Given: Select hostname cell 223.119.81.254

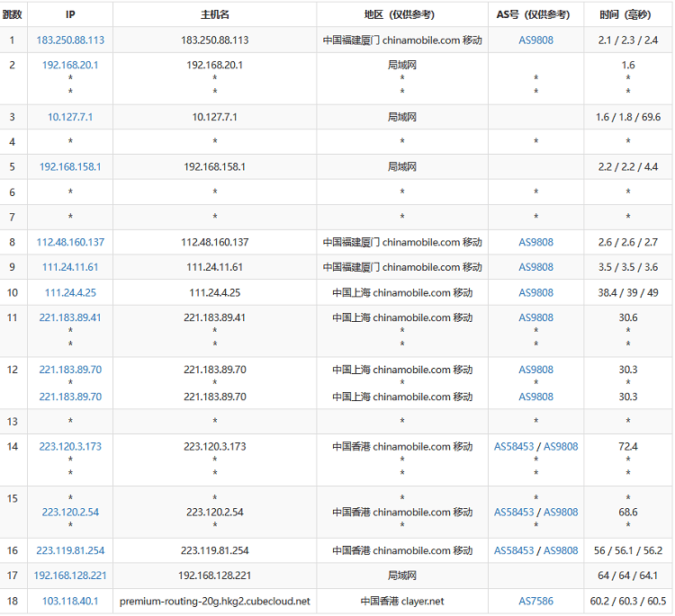Looking at the screenshot, I should point(215,550).
